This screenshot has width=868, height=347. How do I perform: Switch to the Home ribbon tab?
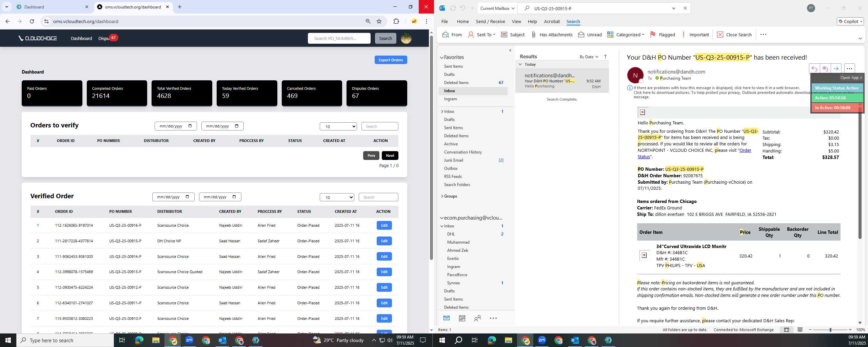coord(463,21)
